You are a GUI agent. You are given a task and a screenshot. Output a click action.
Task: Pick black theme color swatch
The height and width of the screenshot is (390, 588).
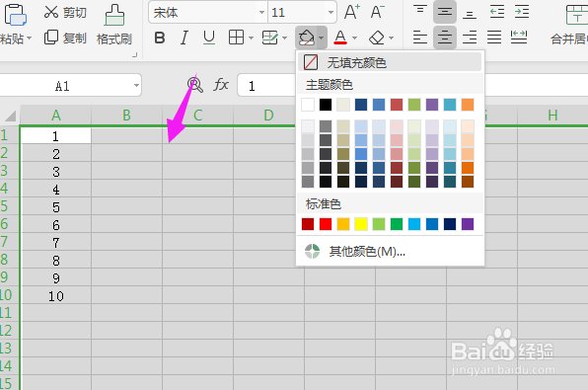pos(326,105)
